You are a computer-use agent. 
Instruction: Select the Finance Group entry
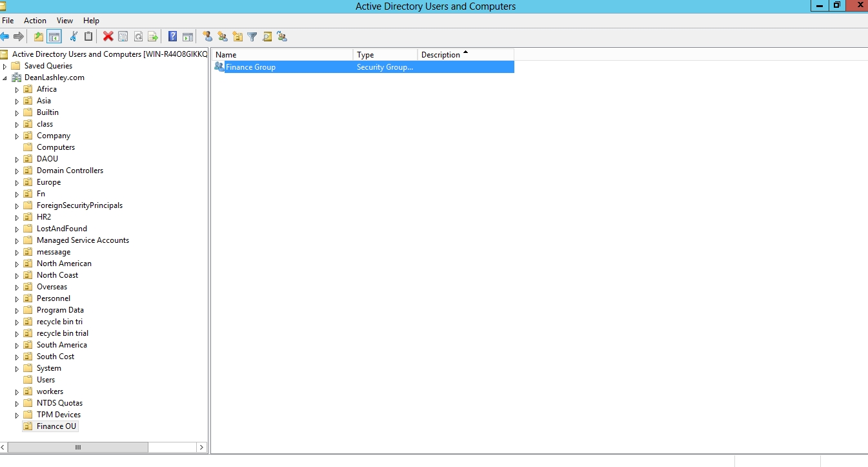(x=250, y=67)
